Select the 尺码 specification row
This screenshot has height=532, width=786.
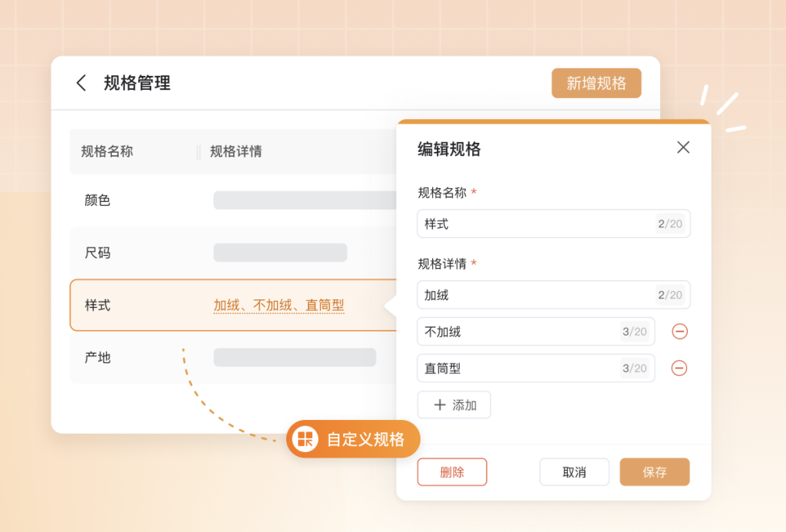click(233, 253)
